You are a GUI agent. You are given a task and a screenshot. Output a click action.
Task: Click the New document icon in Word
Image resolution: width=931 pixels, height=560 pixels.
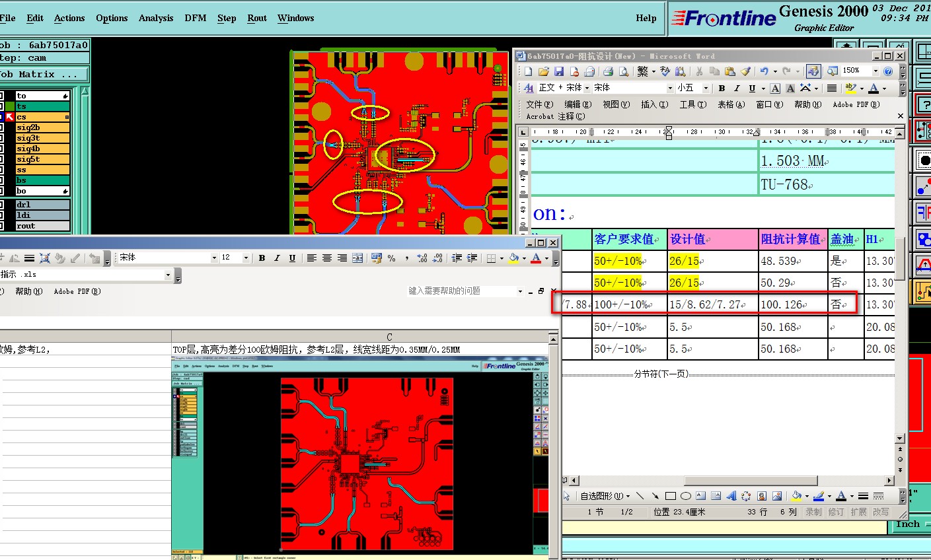528,71
